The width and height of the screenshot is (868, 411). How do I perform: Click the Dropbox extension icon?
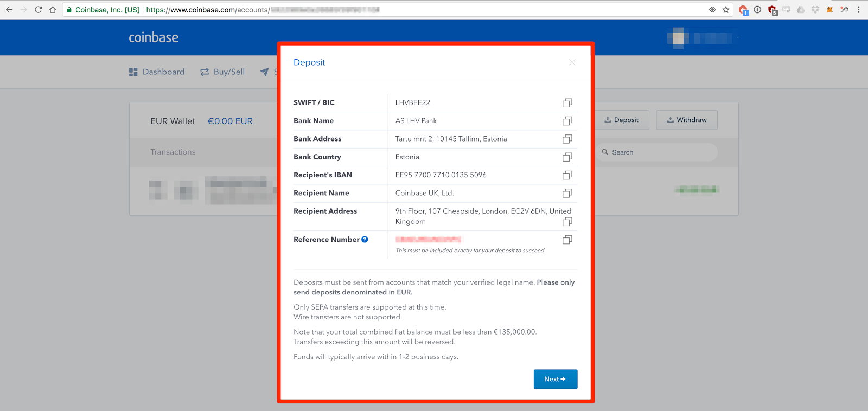point(815,10)
